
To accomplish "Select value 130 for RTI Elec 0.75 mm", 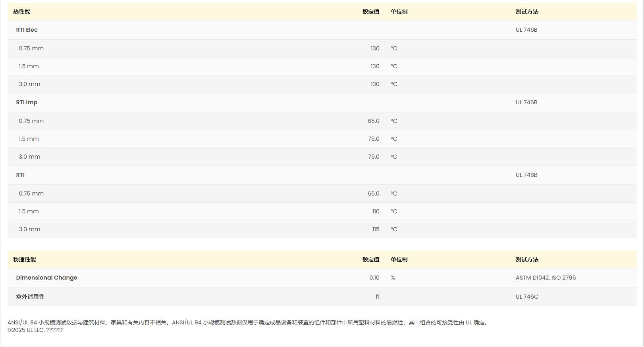I will click(375, 48).
